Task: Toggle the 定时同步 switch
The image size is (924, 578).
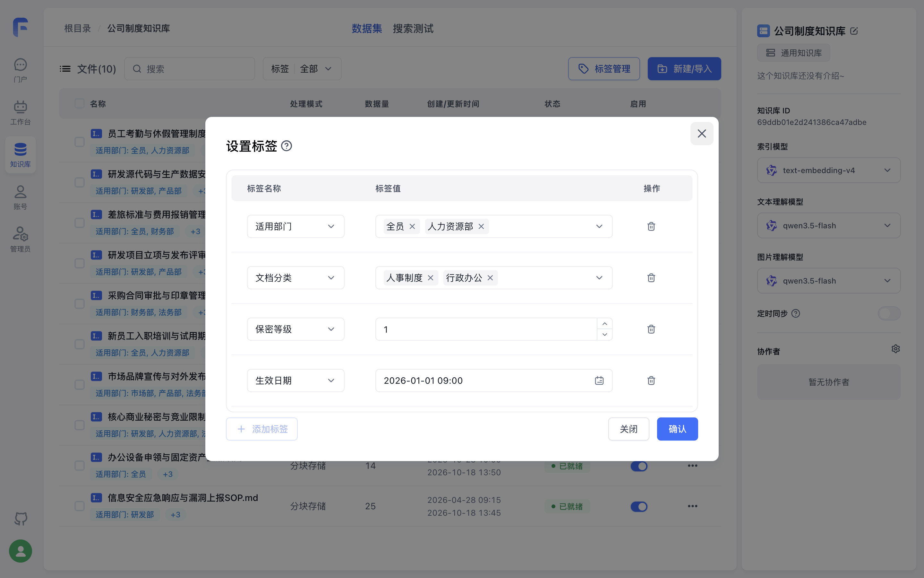Action: pyautogui.click(x=889, y=313)
